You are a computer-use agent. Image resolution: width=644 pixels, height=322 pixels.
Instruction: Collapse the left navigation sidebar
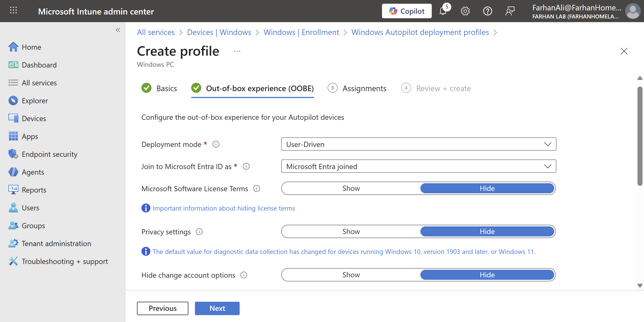118,30
